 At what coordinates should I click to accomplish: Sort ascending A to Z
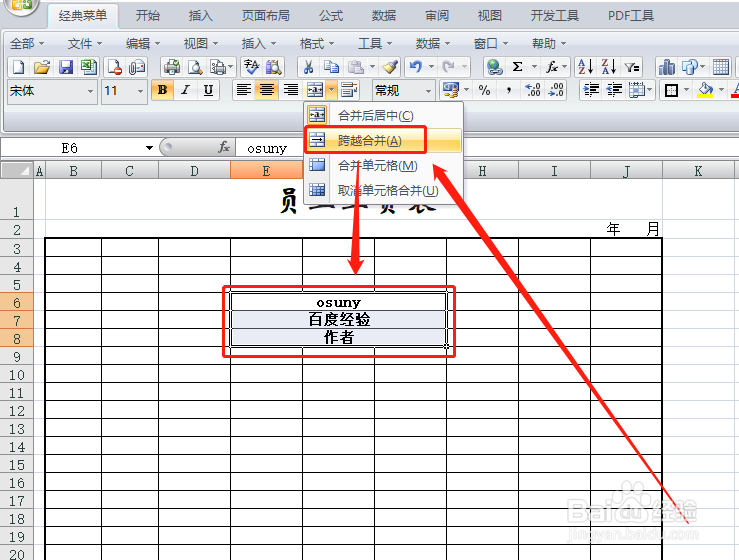point(585,67)
